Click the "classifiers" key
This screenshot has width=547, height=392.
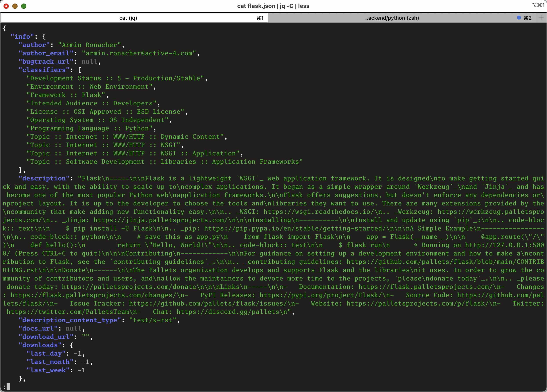click(44, 70)
